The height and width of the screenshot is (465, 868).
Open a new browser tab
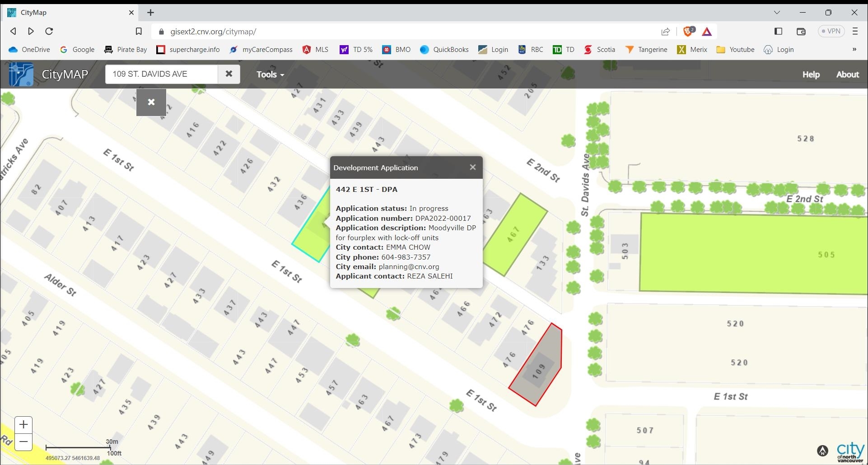point(150,13)
